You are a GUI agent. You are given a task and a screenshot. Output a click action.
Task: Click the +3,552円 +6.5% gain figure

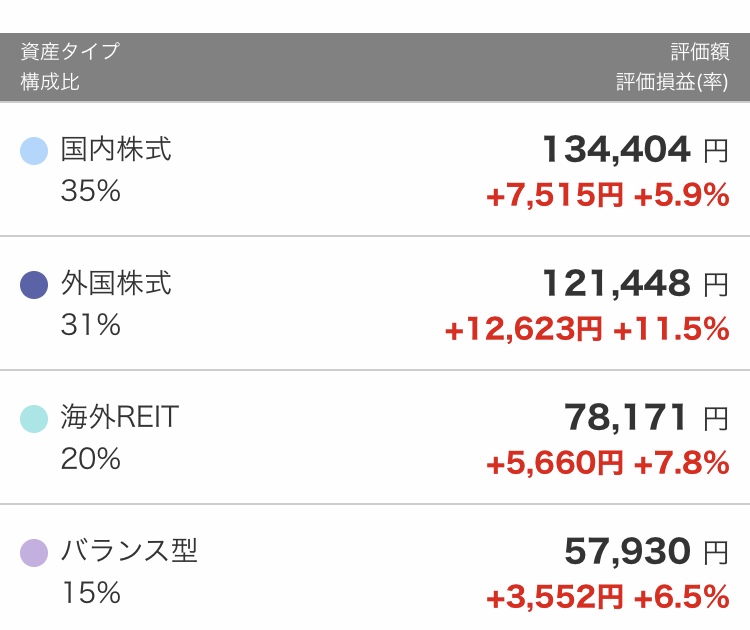[607, 597]
